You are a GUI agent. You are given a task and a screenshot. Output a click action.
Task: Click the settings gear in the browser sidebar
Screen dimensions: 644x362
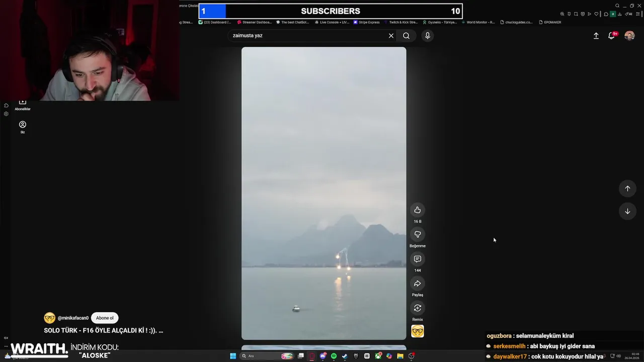6,114
